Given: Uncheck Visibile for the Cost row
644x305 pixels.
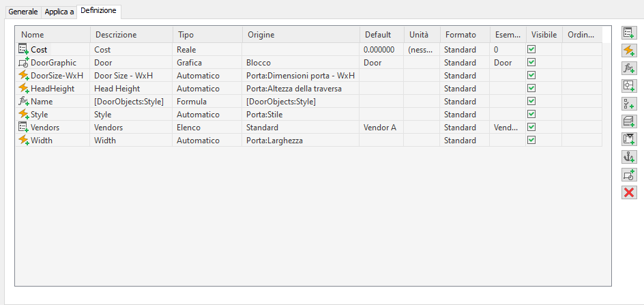Looking at the screenshot, I should pyautogui.click(x=531, y=50).
